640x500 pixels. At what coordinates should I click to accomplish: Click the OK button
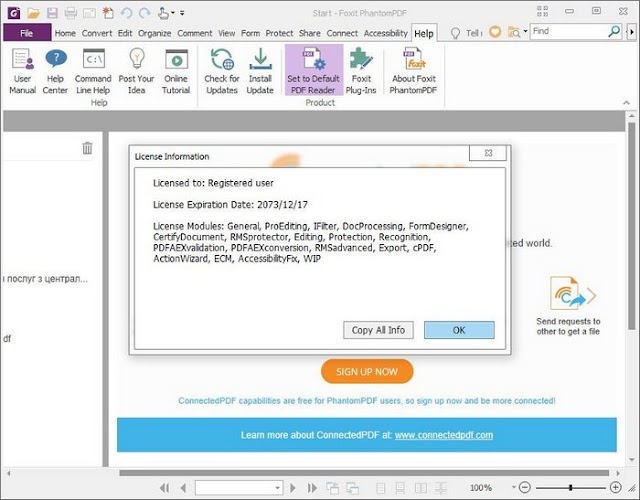click(459, 330)
